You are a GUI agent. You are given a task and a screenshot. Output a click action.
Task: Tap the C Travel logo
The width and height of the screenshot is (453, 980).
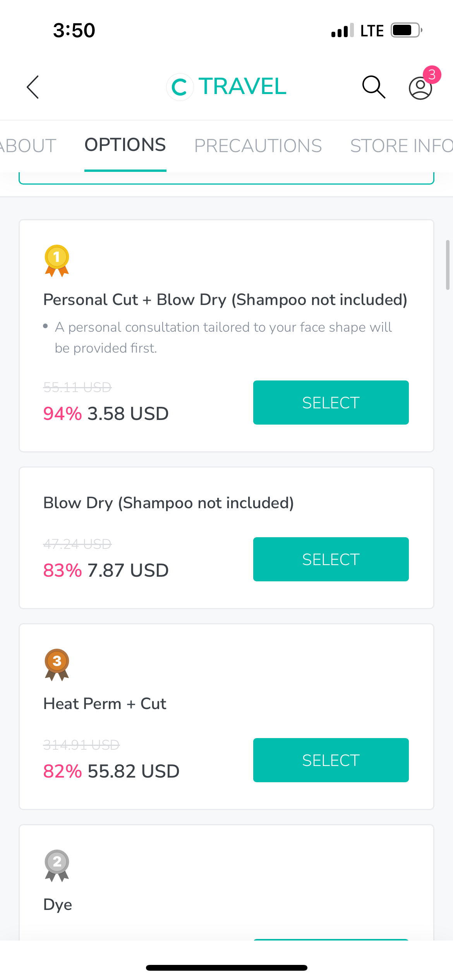pos(227,87)
